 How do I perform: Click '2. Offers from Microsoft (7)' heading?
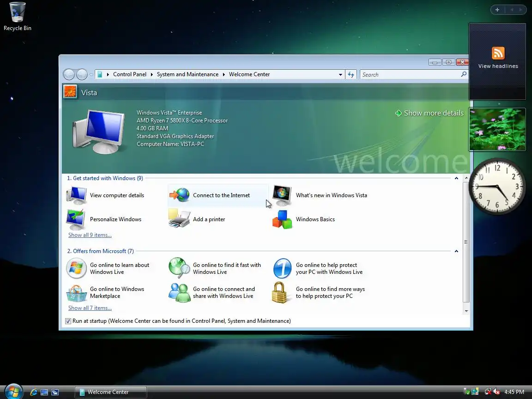100,251
